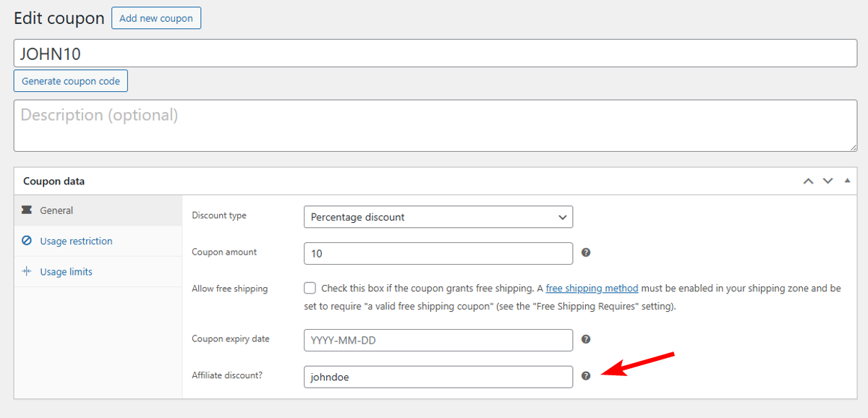Viewport: 868px width, 418px height.
Task: Click the Add new coupon button
Action: click(156, 18)
